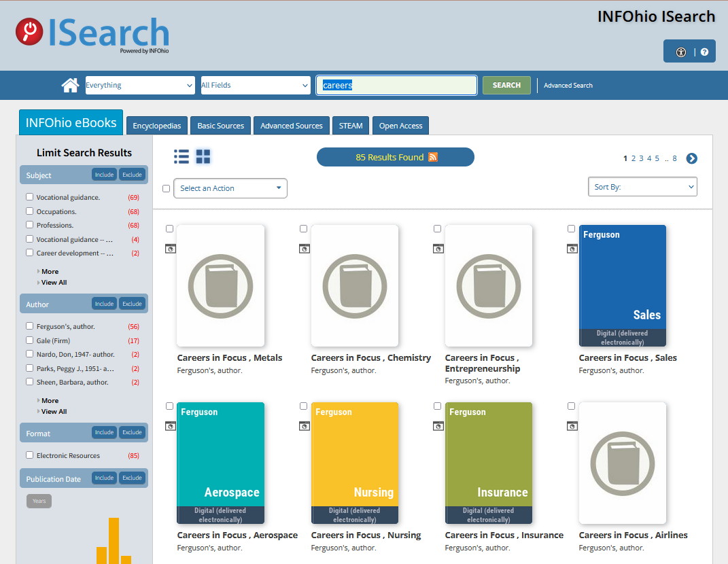Open the help question mark icon
728x564 pixels.
coord(704,52)
